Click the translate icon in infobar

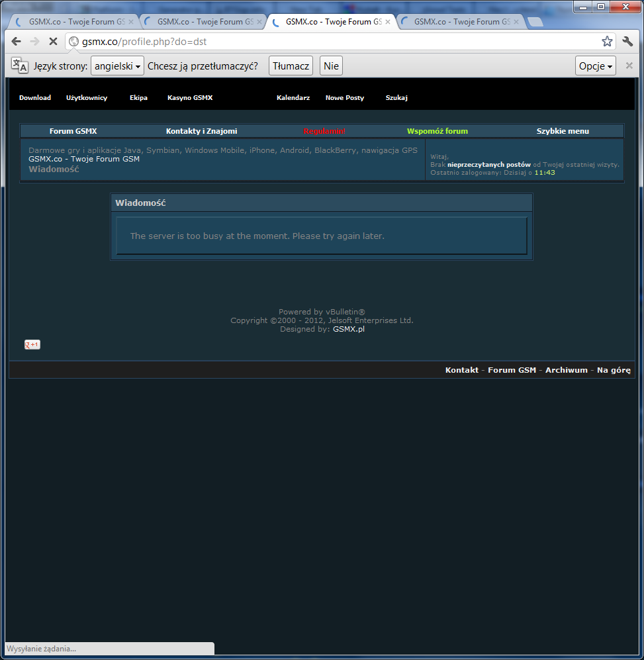tap(20, 66)
